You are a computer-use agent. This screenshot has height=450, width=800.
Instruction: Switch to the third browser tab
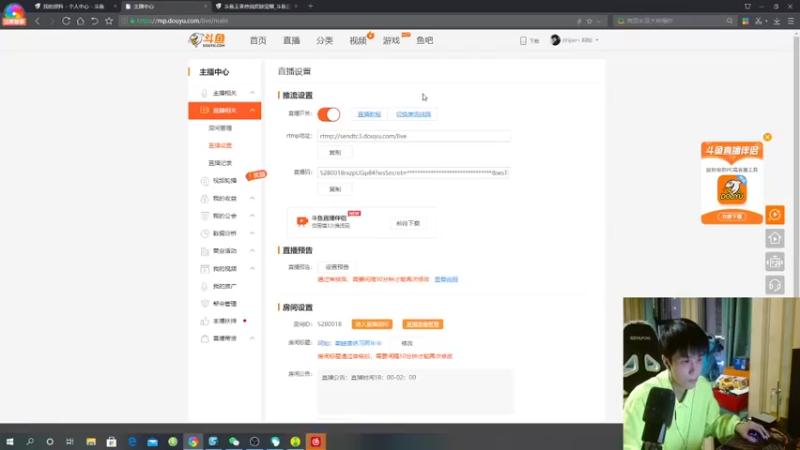pos(257,6)
